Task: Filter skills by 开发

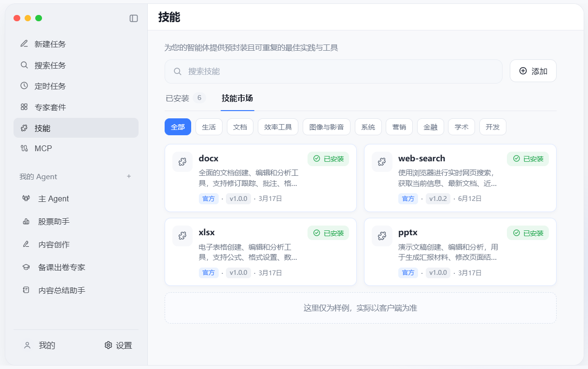Action: tap(493, 127)
